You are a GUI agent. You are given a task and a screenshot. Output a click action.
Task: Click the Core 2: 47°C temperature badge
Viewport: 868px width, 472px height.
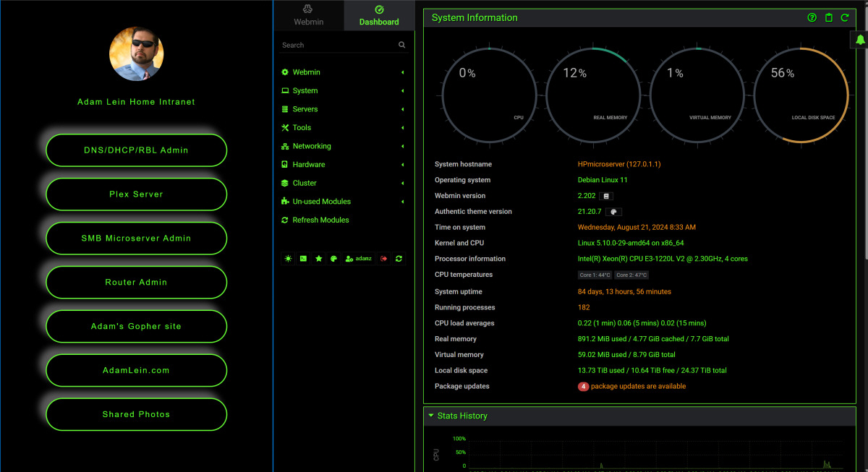point(631,275)
